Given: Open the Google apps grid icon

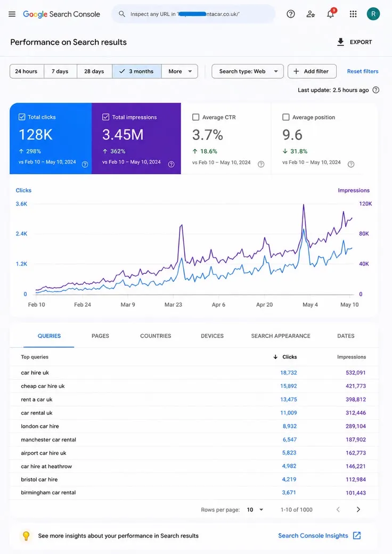Looking at the screenshot, I should 353,14.
